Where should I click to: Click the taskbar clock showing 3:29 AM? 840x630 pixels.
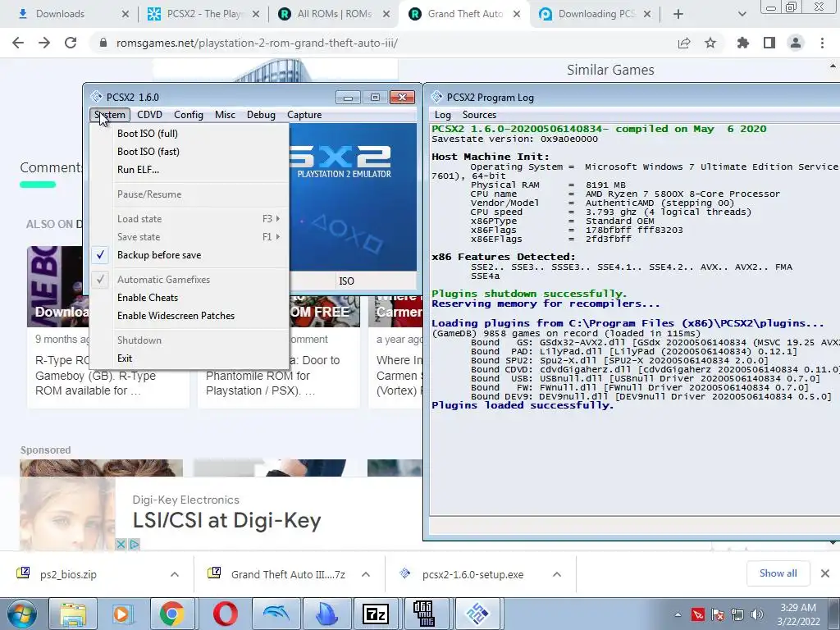coord(798,614)
